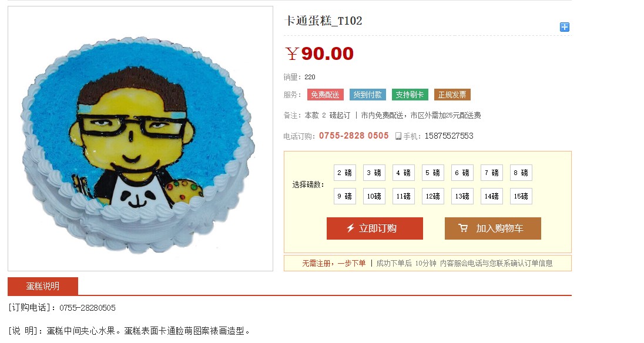
Task: Click the 正规发票 service tag
Action: [x=452, y=95]
